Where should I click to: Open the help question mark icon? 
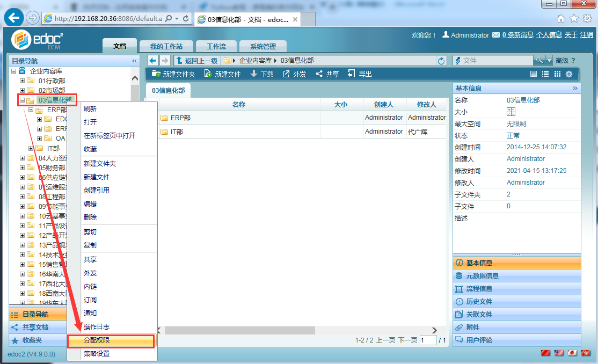point(573,61)
